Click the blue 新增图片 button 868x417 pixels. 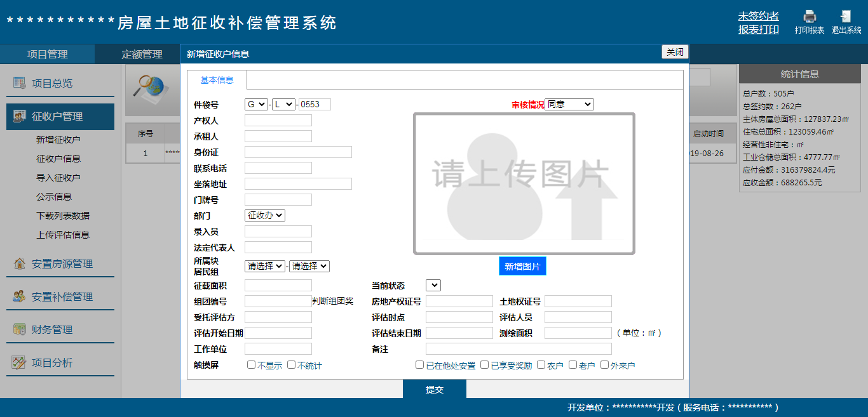[524, 266]
